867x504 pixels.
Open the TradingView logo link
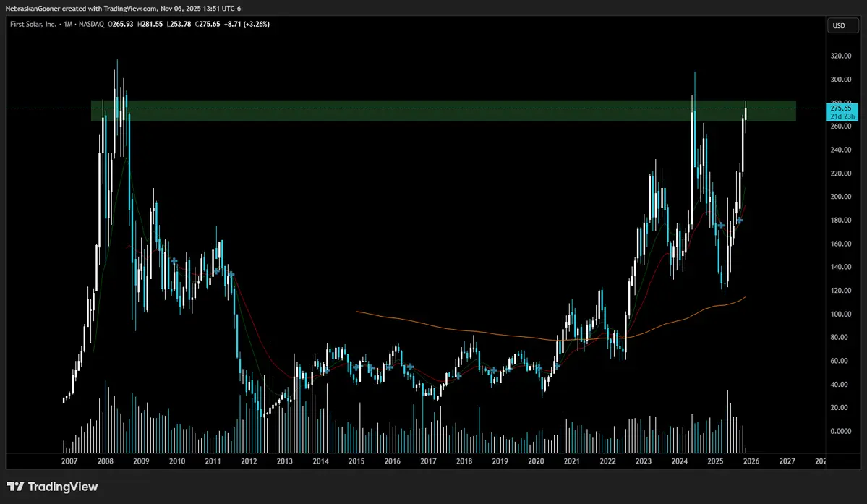click(x=53, y=487)
